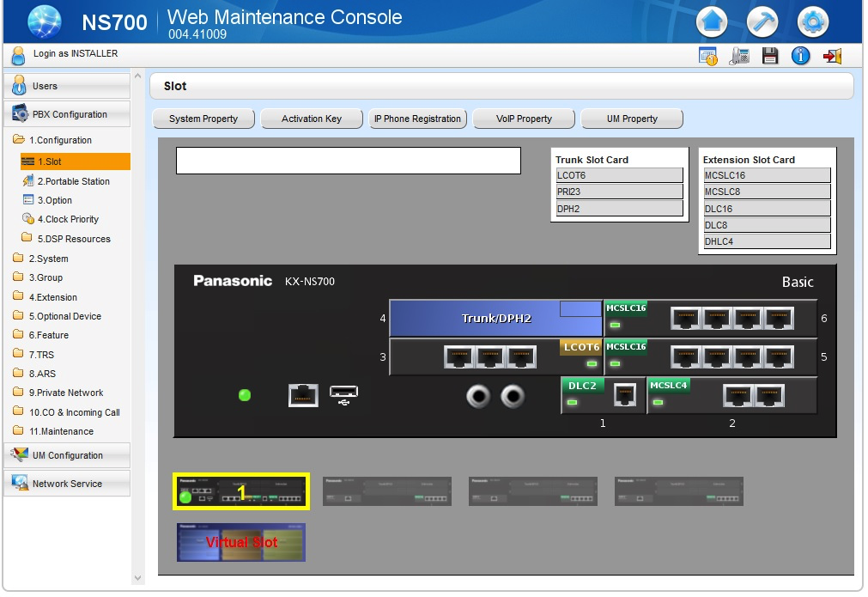Open the UM Configuration section
The width and height of the screenshot is (868, 597).
tap(67, 455)
